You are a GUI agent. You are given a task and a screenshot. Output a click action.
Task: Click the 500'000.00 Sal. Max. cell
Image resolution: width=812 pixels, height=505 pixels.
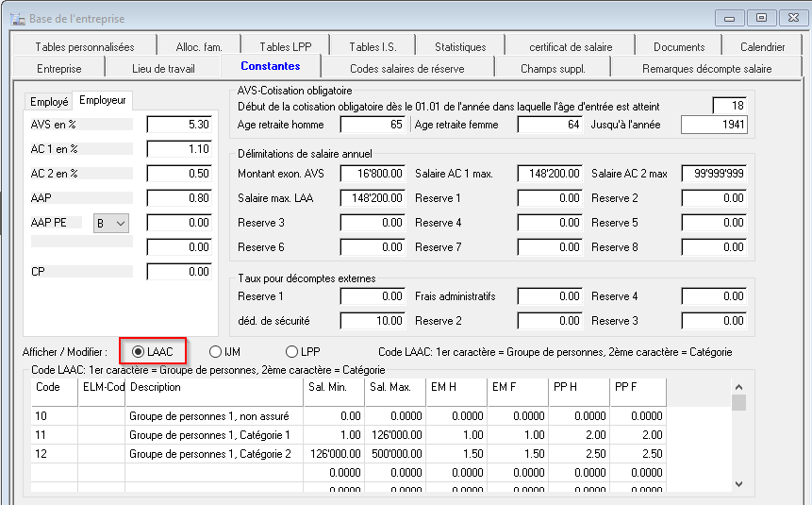395,454
